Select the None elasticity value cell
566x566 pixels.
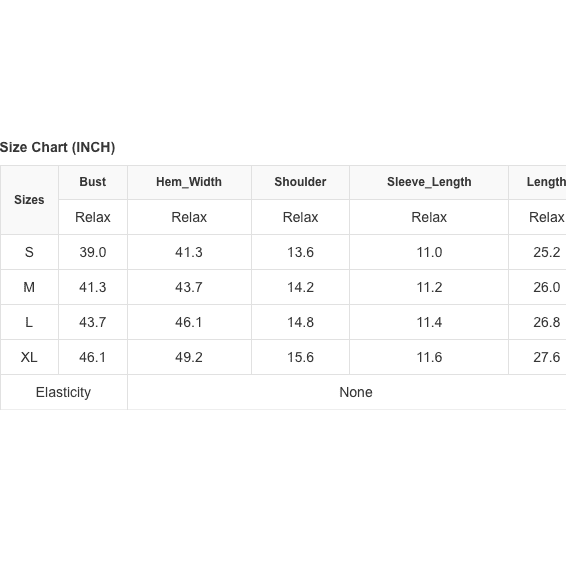click(x=356, y=392)
